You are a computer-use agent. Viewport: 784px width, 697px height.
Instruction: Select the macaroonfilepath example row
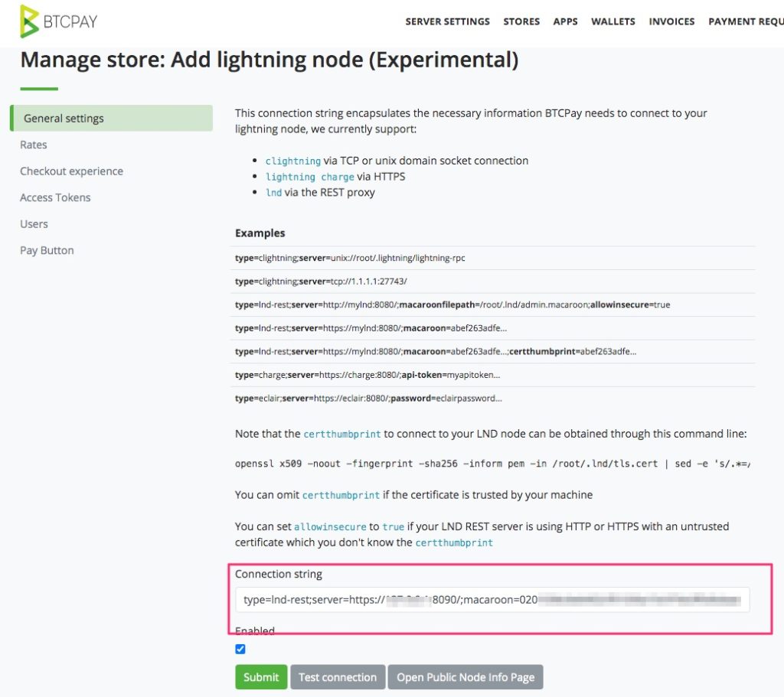492,305
